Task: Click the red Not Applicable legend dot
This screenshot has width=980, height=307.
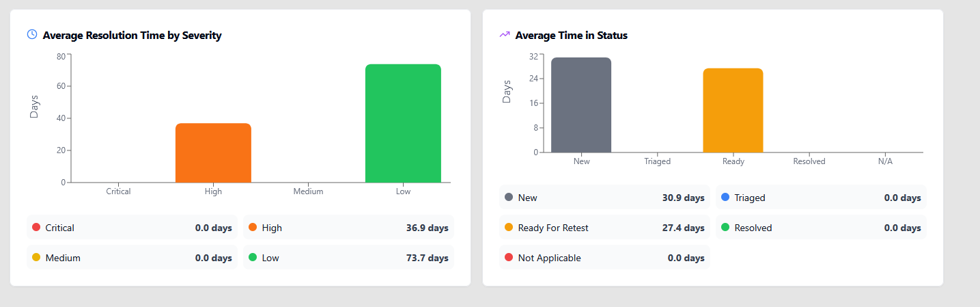Action: pos(509,257)
